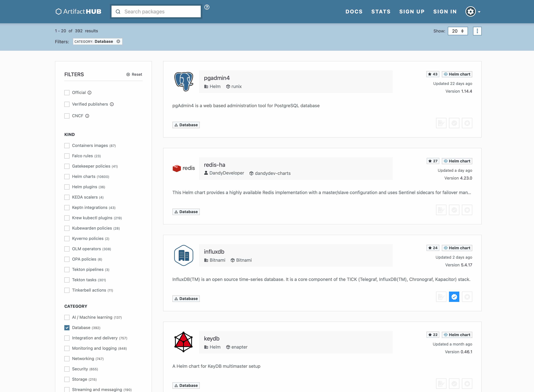
Task: Enable the Verified publishers checkbox
Action: [x=67, y=104]
